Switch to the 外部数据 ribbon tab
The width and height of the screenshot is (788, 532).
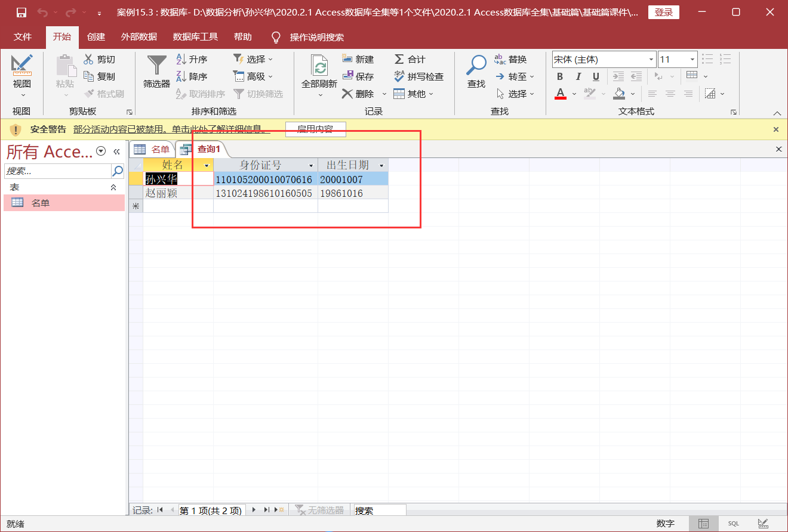(x=139, y=37)
